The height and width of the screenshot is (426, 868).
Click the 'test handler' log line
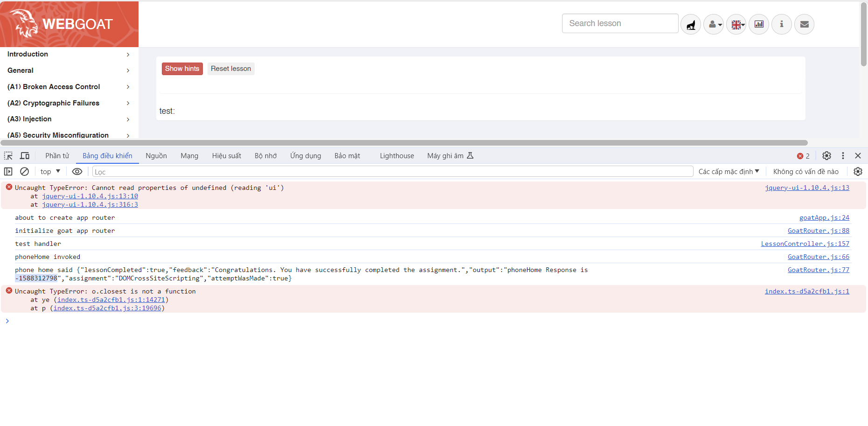(38, 244)
